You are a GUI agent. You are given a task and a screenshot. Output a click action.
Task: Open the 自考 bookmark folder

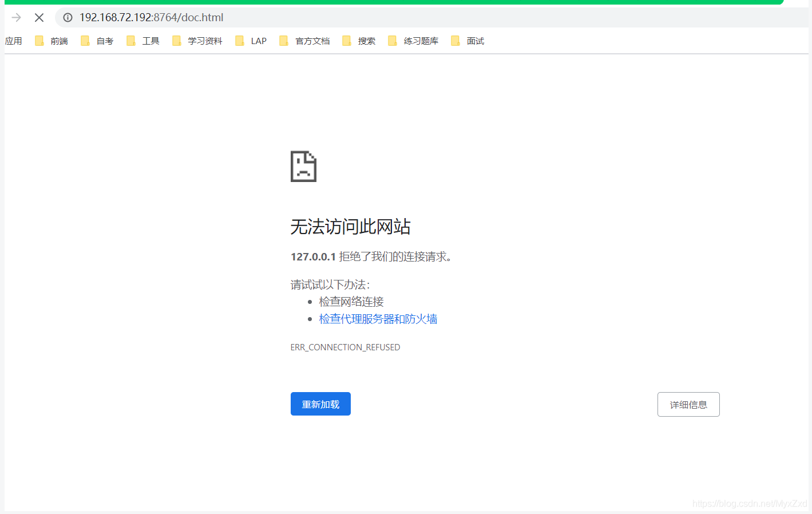98,41
